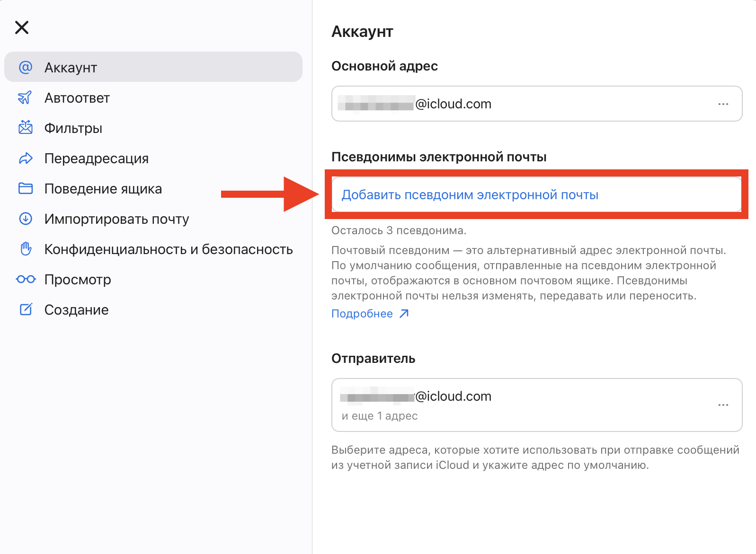The height and width of the screenshot is (554, 756).
Task: Click the paper plane Автоответ icon
Action: pos(26,97)
